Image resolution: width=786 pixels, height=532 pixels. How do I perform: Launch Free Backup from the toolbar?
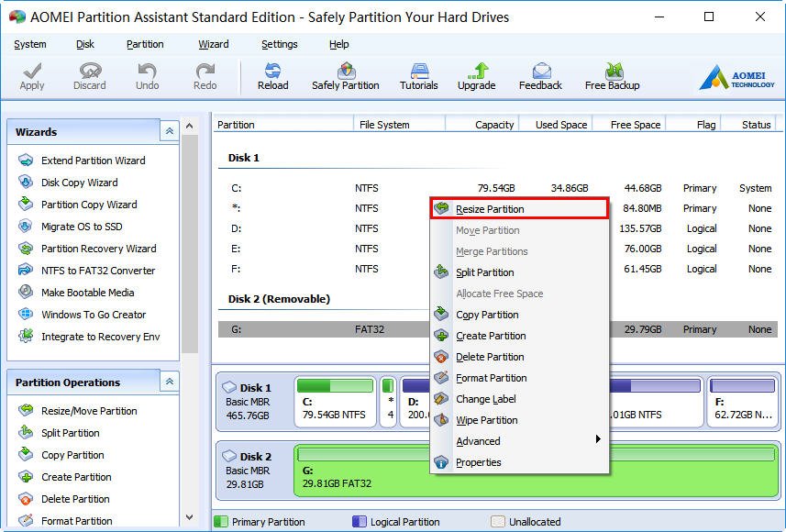(x=612, y=77)
